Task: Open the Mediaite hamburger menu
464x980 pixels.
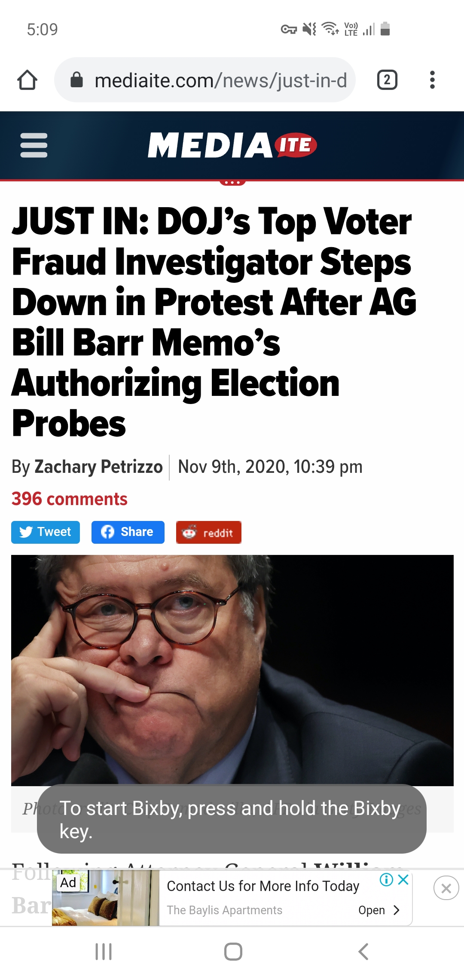Action: point(34,145)
